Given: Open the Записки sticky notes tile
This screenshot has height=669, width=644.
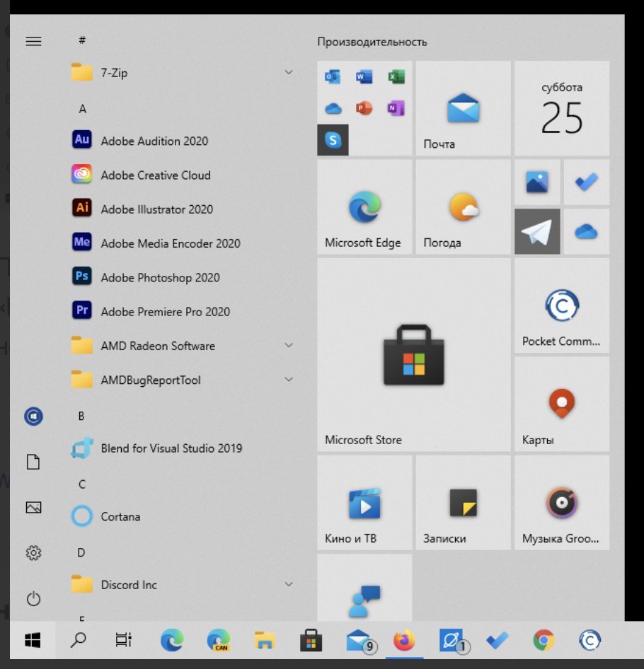Looking at the screenshot, I should [464, 503].
